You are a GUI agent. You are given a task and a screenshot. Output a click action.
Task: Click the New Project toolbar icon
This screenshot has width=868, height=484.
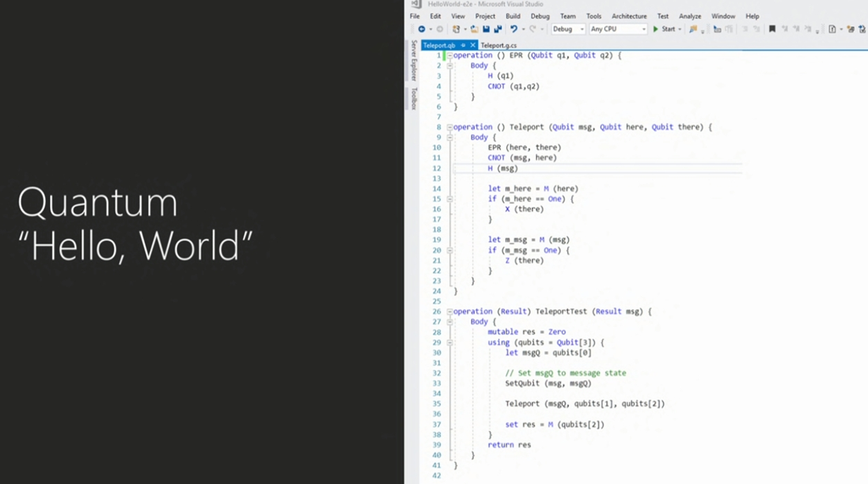(456, 30)
